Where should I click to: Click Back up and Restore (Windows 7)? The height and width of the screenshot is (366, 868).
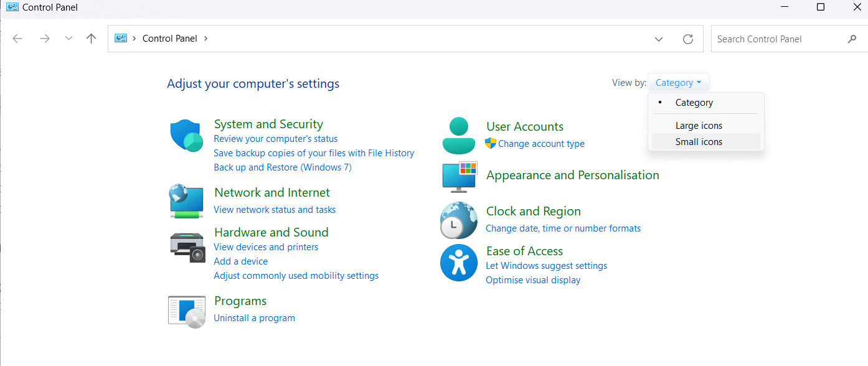click(283, 167)
